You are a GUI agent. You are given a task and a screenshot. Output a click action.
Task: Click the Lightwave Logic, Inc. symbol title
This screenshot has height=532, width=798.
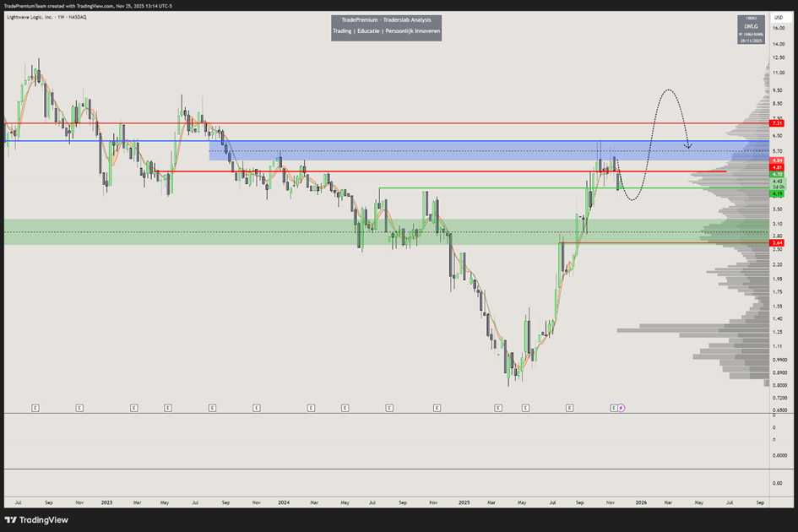[46, 17]
